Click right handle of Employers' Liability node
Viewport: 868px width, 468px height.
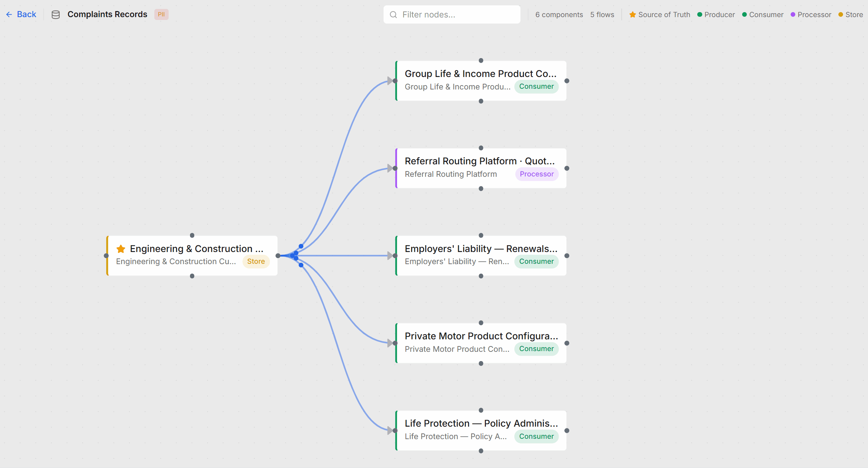tap(567, 256)
